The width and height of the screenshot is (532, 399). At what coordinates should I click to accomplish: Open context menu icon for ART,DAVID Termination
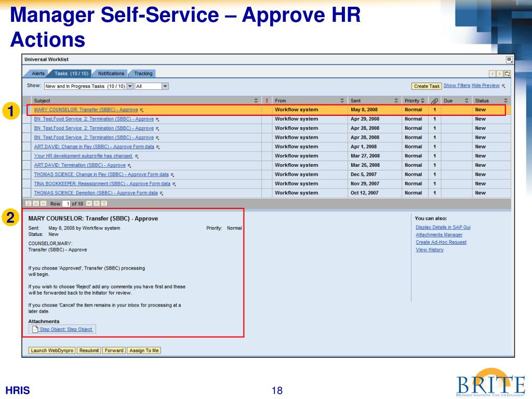click(x=129, y=166)
